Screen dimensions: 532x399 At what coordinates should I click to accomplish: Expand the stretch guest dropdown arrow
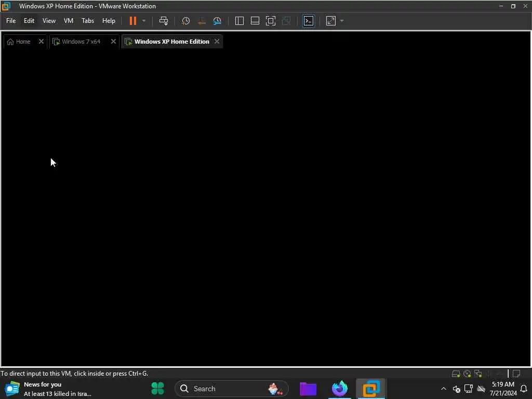(342, 21)
